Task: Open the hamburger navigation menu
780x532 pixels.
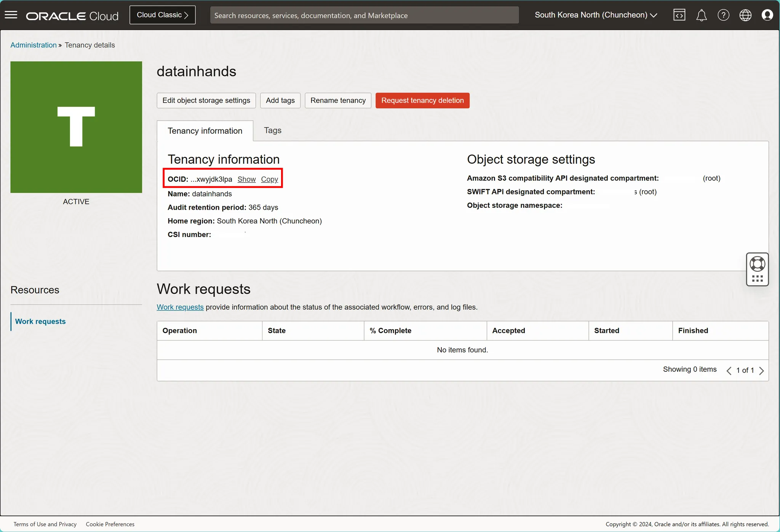Action: [11, 15]
